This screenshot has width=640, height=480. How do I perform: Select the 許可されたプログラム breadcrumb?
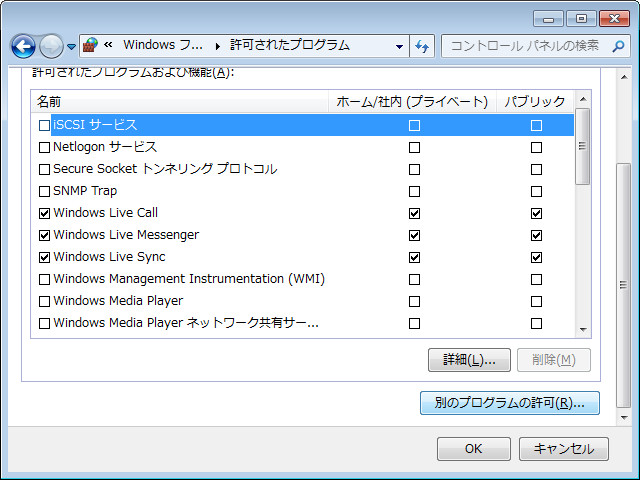pyautogui.click(x=290, y=45)
